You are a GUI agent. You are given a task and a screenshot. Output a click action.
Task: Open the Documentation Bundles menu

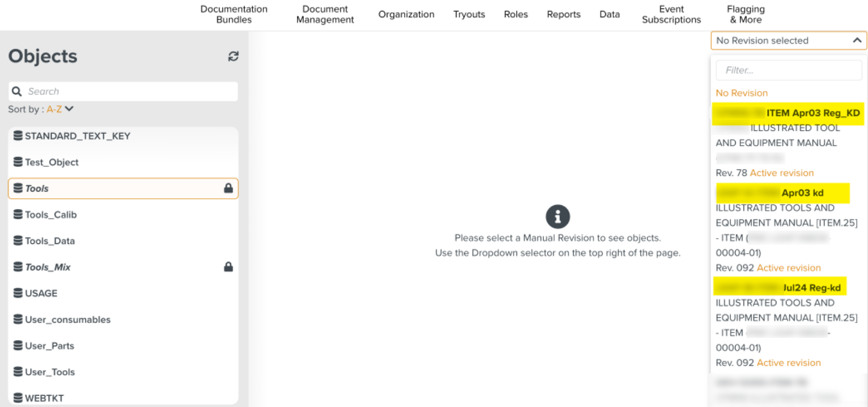point(234,15)
